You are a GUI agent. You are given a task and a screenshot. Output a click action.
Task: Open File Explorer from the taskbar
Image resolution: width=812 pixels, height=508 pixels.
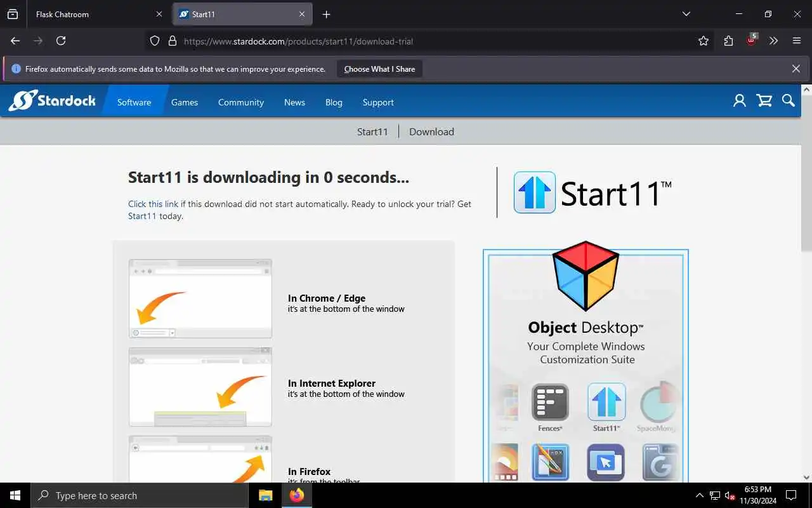click(265, 495)
